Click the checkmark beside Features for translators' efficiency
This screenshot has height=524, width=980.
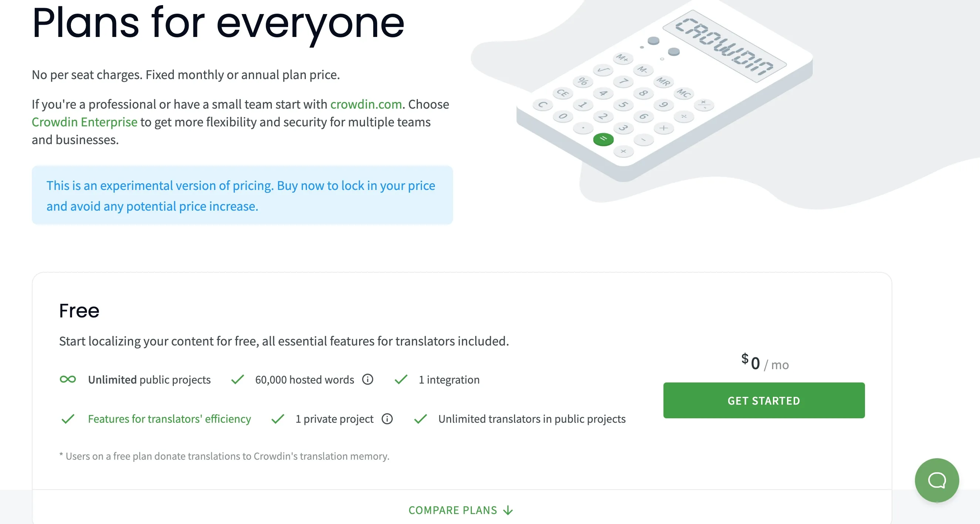tap(68, 419)
